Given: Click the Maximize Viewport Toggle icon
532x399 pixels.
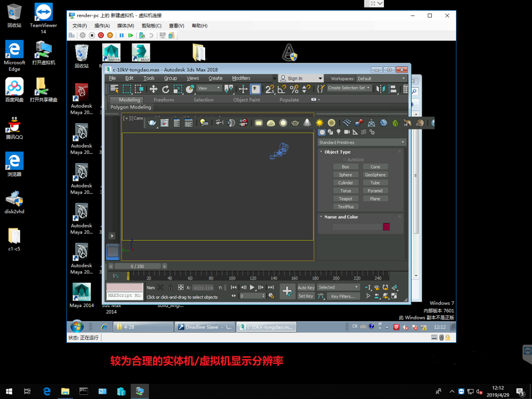Looking at the screenshot, I should point(394,296).
